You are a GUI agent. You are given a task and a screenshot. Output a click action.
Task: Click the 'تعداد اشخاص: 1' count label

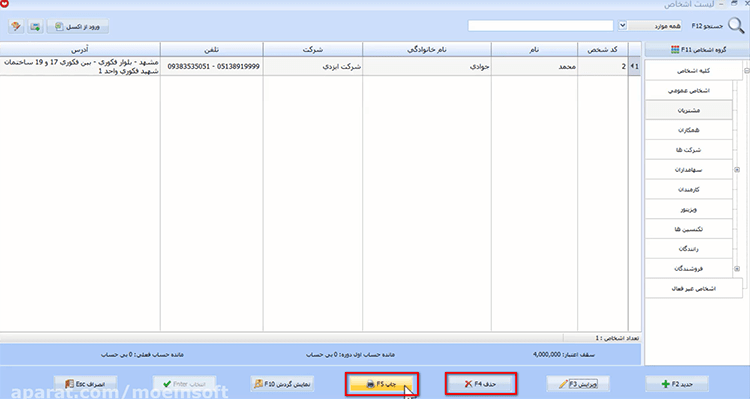tap(617, 338)
